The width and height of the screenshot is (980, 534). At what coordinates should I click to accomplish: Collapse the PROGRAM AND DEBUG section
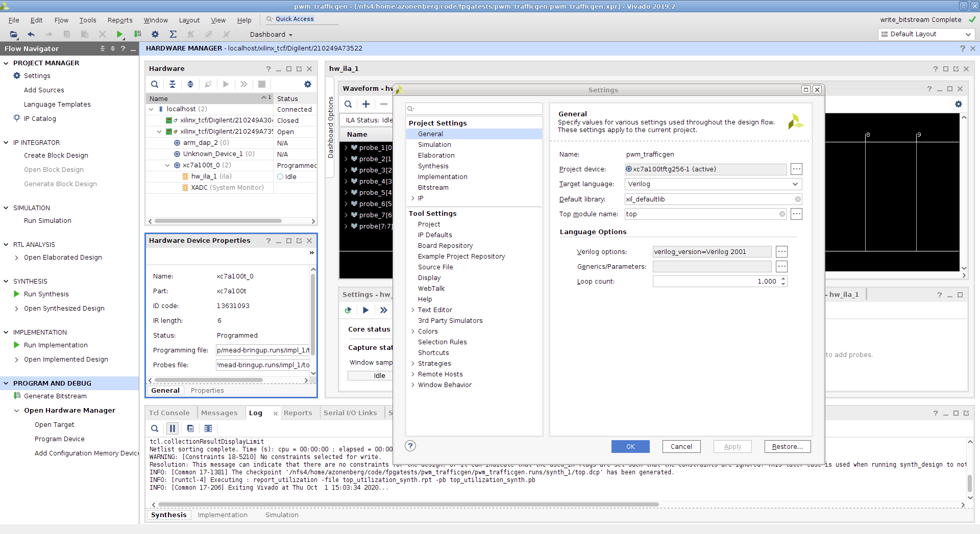[x=6, y=383]
